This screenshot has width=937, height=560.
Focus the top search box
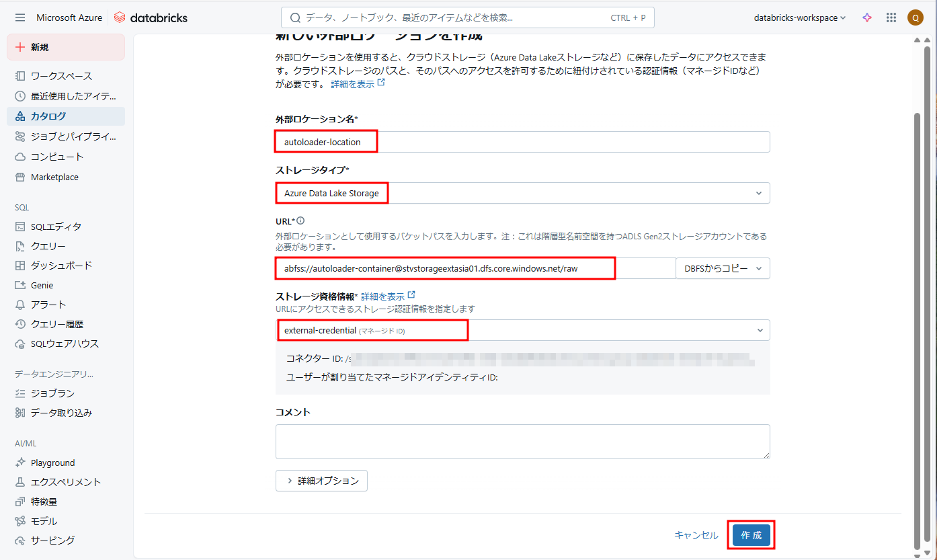pyautogui.click(x=467, y=17)
